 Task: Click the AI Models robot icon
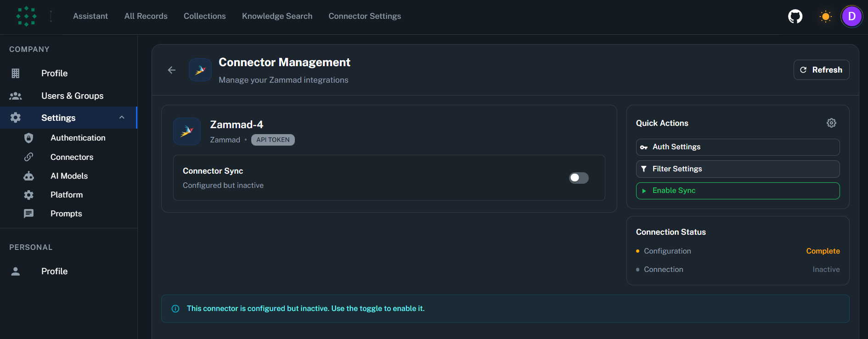pyautogui.click(x=28, y=176)
